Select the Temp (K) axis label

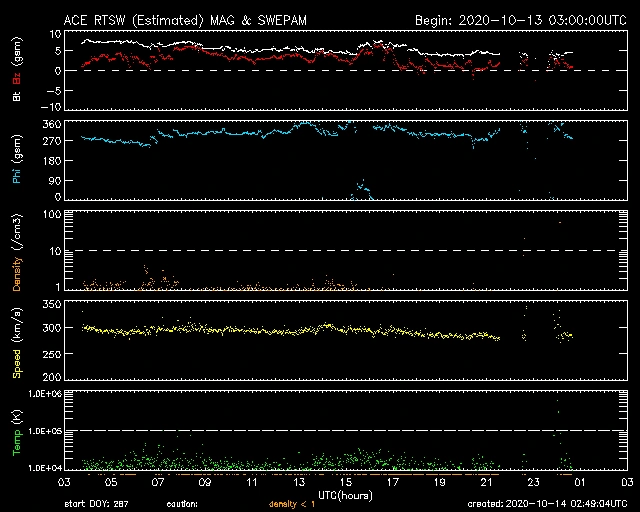16,430
